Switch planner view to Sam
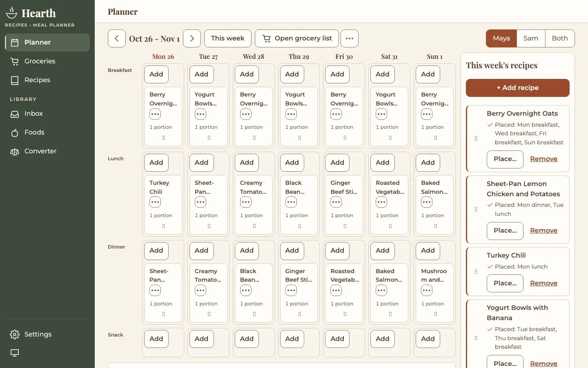 pyautogui.click(x=531, y=38)
